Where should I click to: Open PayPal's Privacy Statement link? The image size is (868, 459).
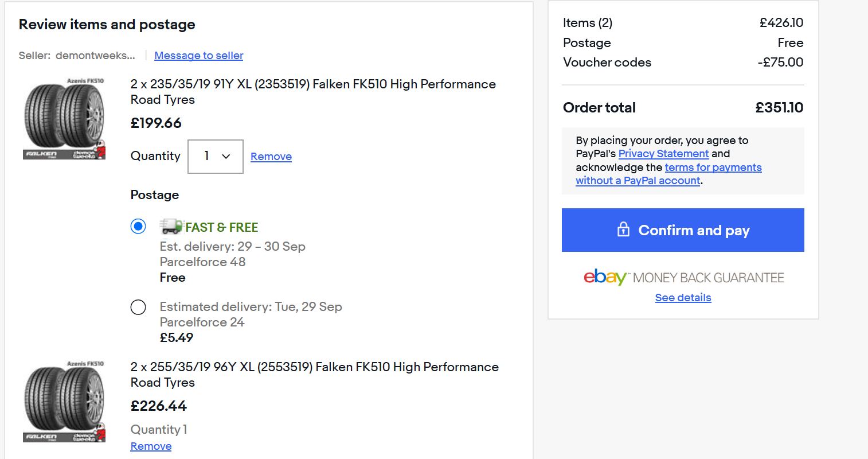tap(663, 154)
